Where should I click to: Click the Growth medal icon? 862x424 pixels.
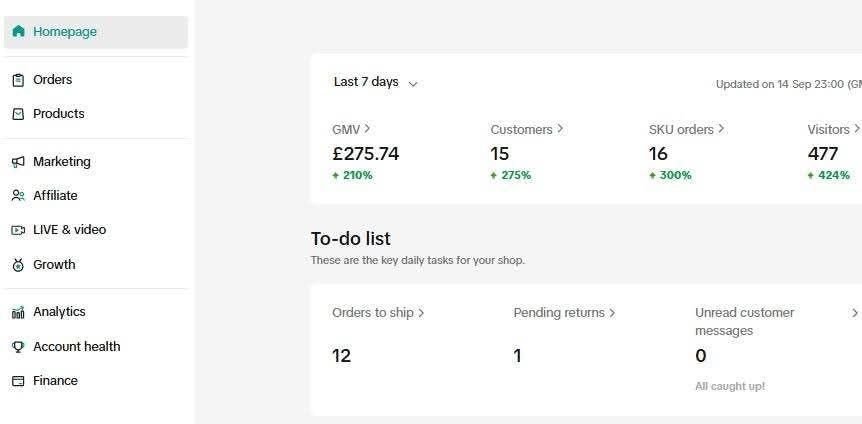click(x=18, y=265)
